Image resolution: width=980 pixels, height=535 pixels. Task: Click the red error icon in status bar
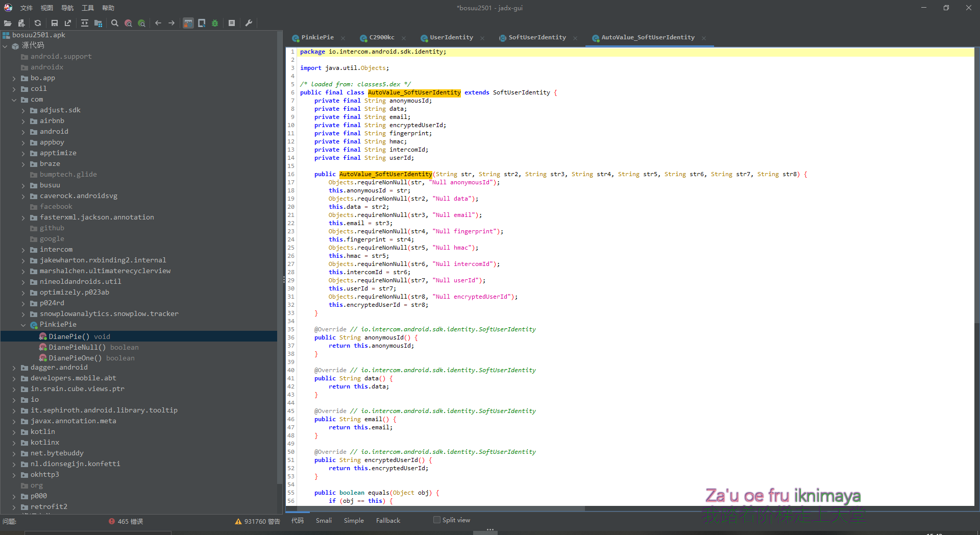tap(111, 521)
